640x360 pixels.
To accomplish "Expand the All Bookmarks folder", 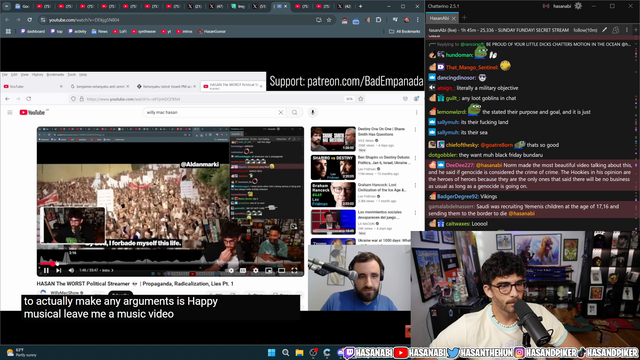I will 404,31.
